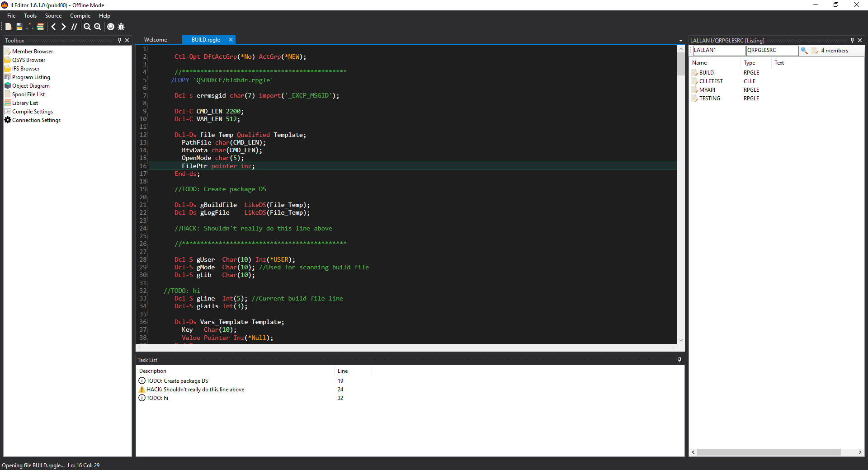Viewport: 868px width, 470px height.
Task: Click the Text column header in listing
Action: [779, 63]
